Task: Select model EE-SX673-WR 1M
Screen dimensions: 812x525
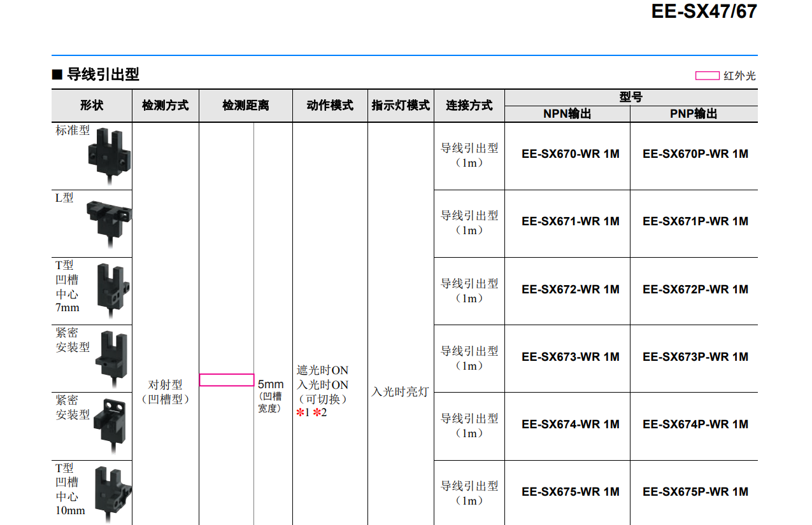Action: [570, 357]
